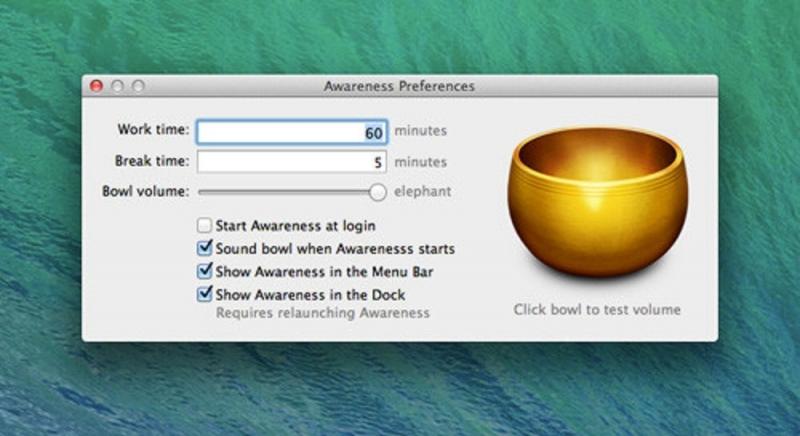Click the Bowl volume slider knob
800x436 pixels.
click(378, 192)
